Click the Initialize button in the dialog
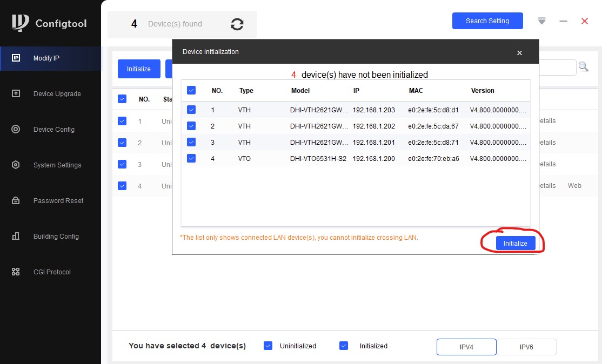Viewport: 602px width, 364px height. [515, 244]
